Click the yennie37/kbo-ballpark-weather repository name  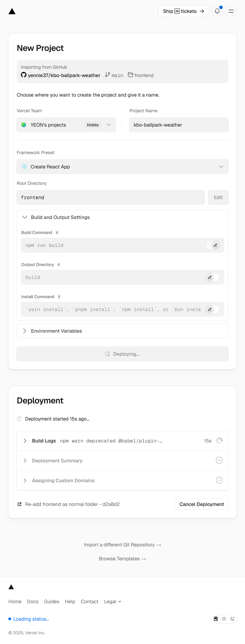coord(64,75)
